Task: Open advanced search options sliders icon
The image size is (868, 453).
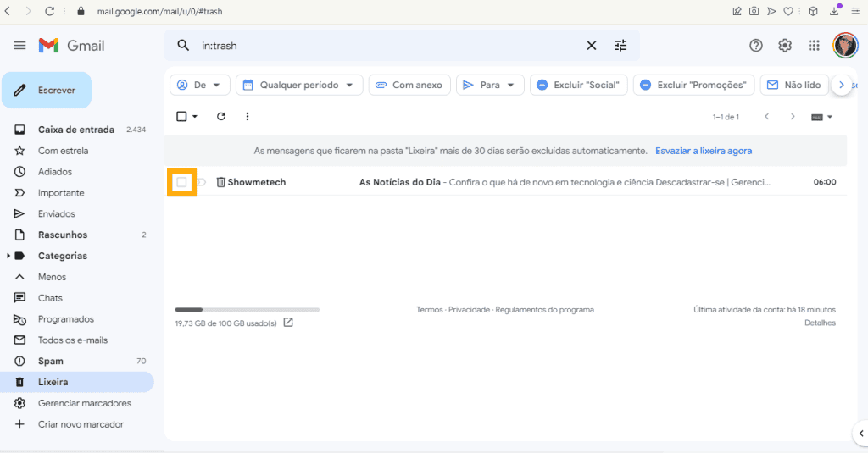Action: click(x=620, y=46)
